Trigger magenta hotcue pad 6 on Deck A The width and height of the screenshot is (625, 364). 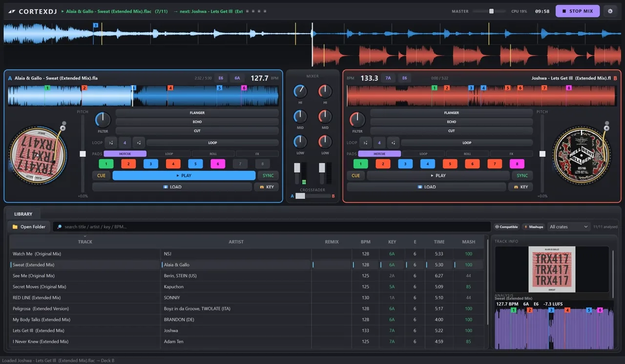tap(218, 164)
